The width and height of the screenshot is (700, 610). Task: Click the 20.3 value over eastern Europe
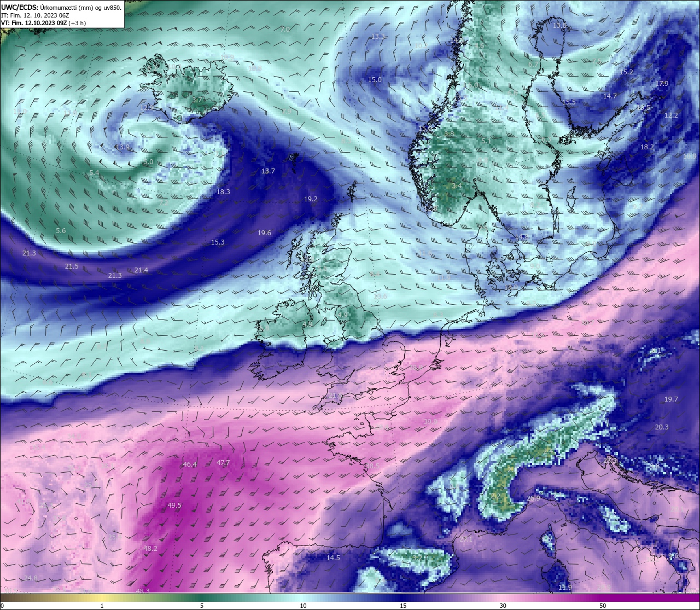[x=662, y=427]
